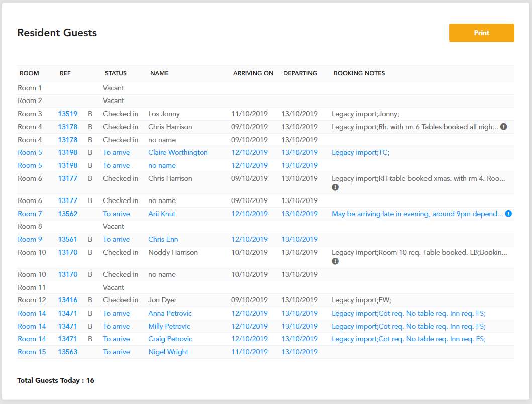Open booking reference 13562 for Room 7
Image resolution: width=532 pixels, height=404 pixels.
(x=67, y=214)
